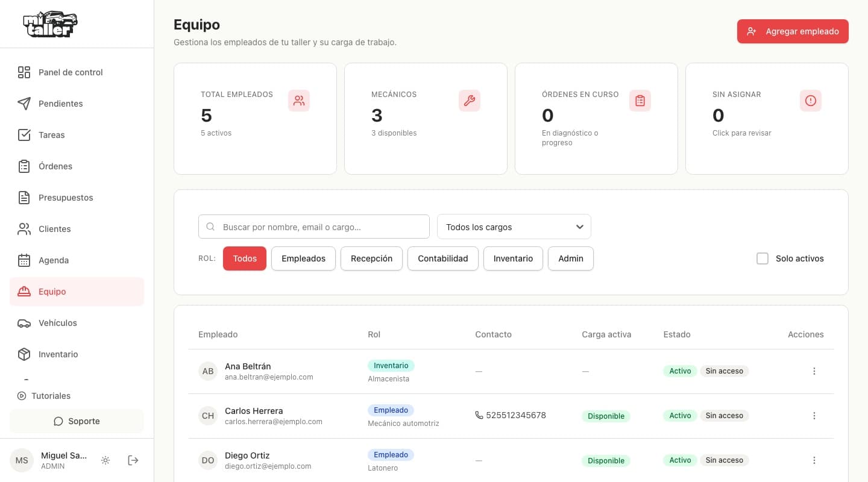Click the Estado column header
This screenshot has width=868, height=482.
[677, 334]
